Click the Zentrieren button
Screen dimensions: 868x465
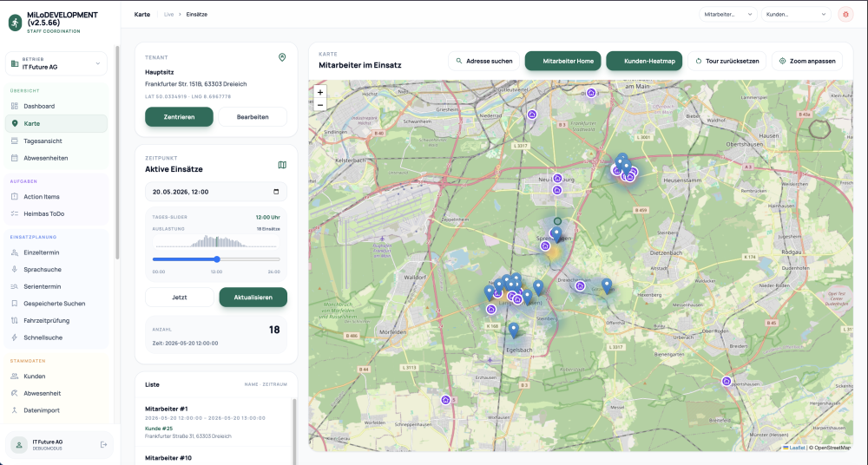179,117
